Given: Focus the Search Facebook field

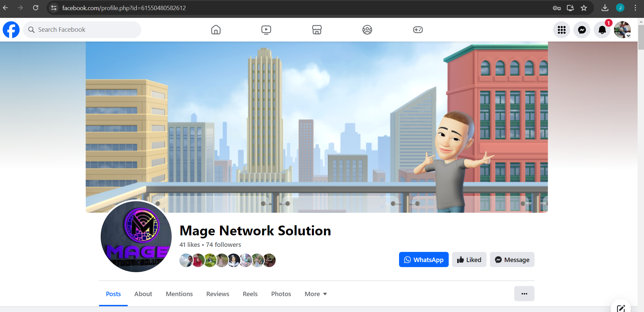Looking at the screenshot, I should click(82, 30).
